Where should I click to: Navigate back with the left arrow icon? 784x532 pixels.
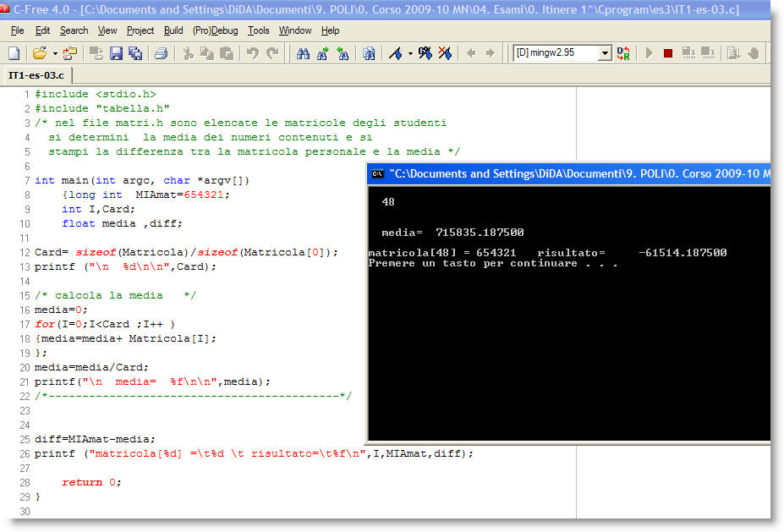point(471,53)
